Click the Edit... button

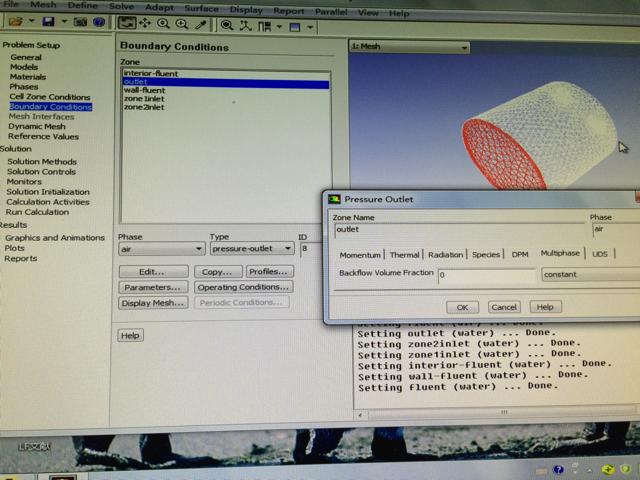point(153,272)
